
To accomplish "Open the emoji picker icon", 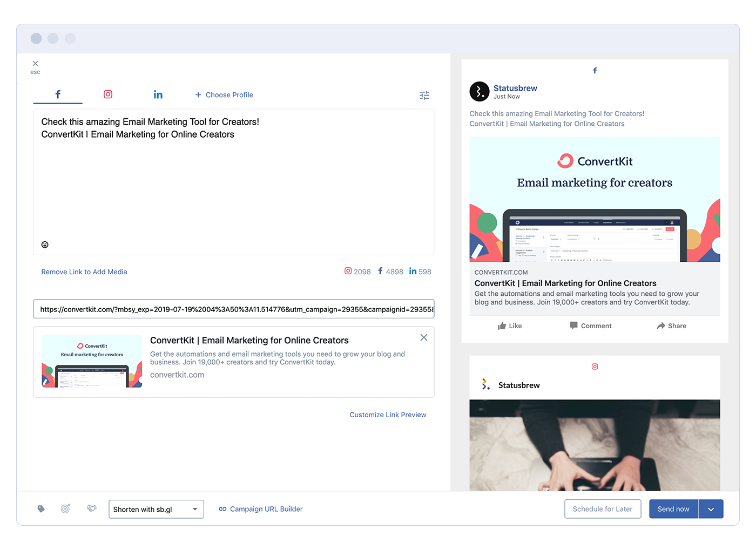I will [x=45, y=245].
